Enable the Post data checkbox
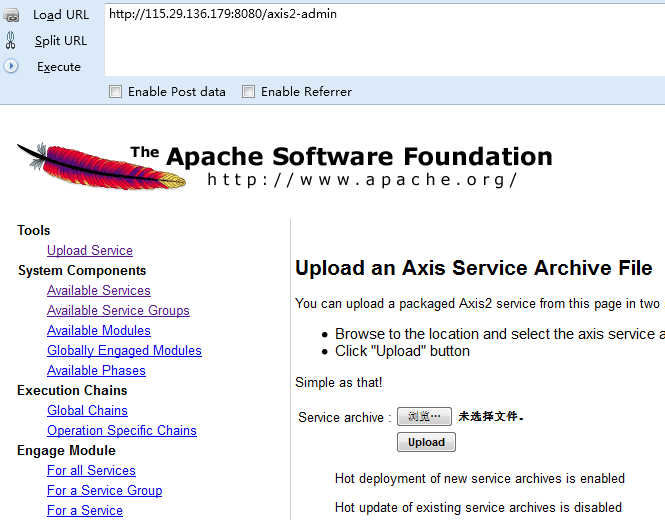This screenshot has height=520, width=665. [115, 92]
